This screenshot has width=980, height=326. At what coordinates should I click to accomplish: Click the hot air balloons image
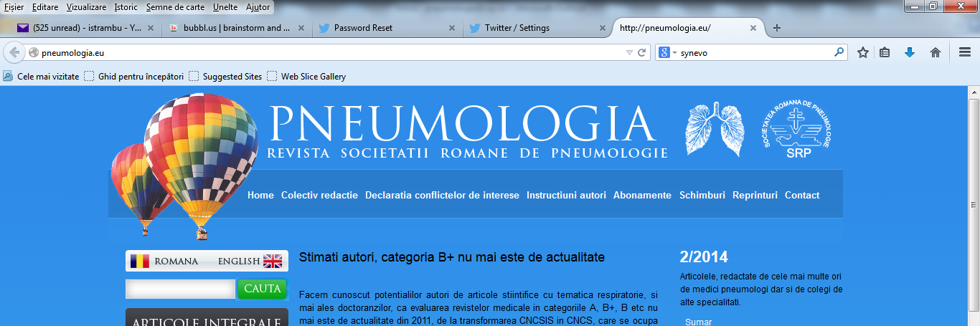pyautogui.click(x=184, y=166)
